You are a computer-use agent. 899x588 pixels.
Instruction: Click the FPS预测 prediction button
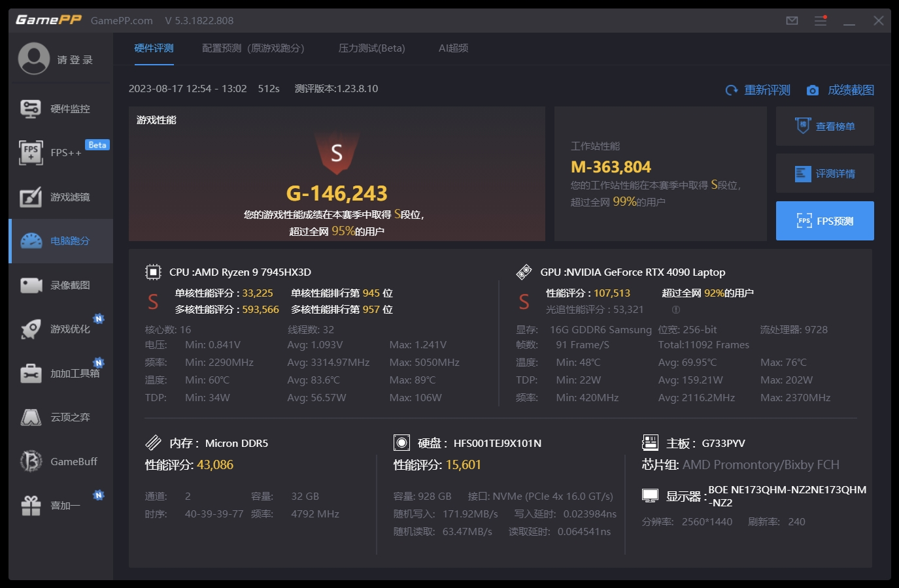824,221
